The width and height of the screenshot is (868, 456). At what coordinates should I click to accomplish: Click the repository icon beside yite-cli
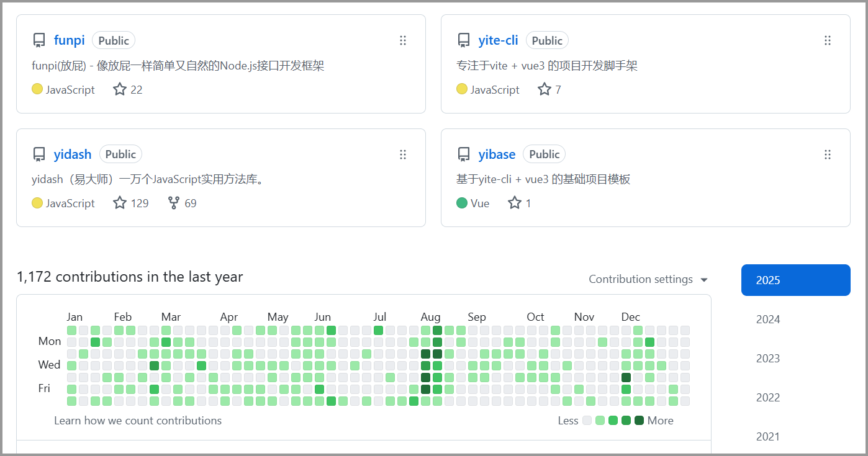coord(464,41)
